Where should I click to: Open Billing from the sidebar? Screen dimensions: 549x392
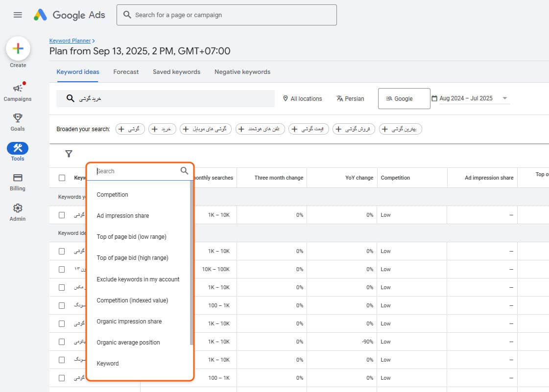pyautogui.click(x=18, y=178)
